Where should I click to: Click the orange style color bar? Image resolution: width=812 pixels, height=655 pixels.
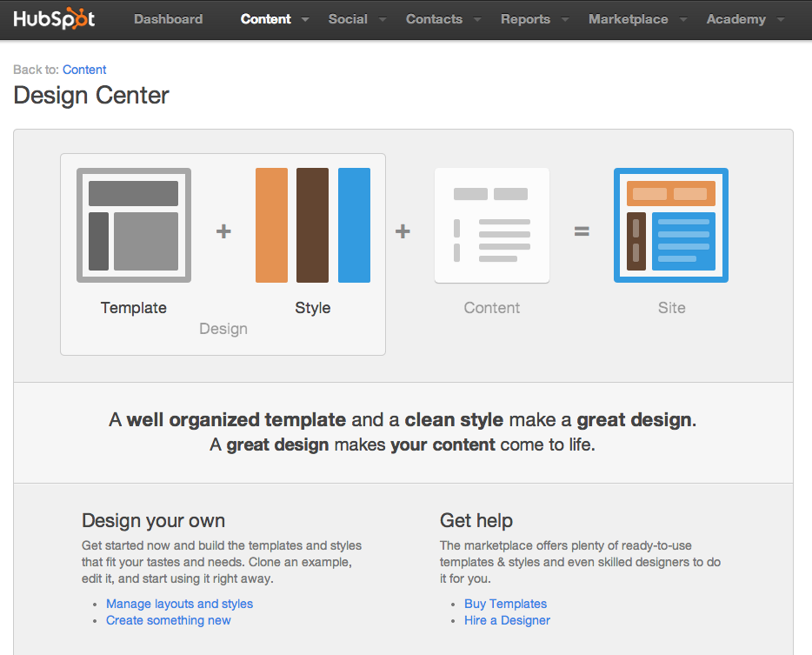(x=271, y=225)
